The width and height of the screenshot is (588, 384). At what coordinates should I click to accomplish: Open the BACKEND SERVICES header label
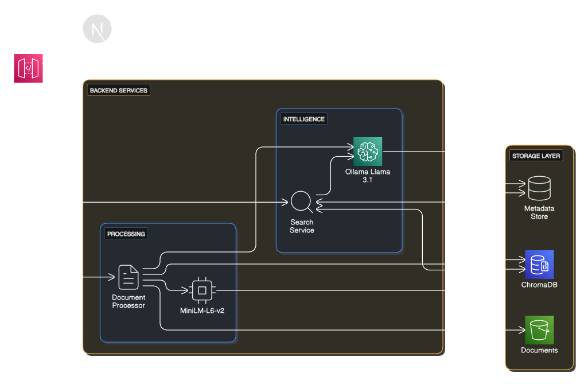[118, 90]
